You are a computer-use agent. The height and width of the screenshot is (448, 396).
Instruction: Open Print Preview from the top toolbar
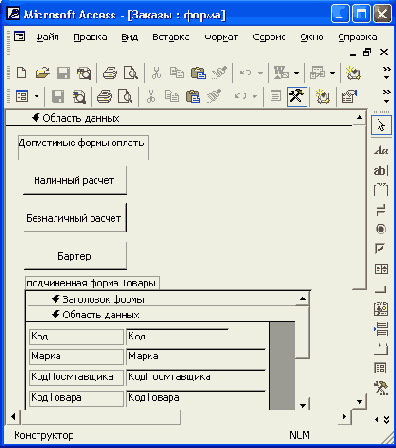click(131, 72)
